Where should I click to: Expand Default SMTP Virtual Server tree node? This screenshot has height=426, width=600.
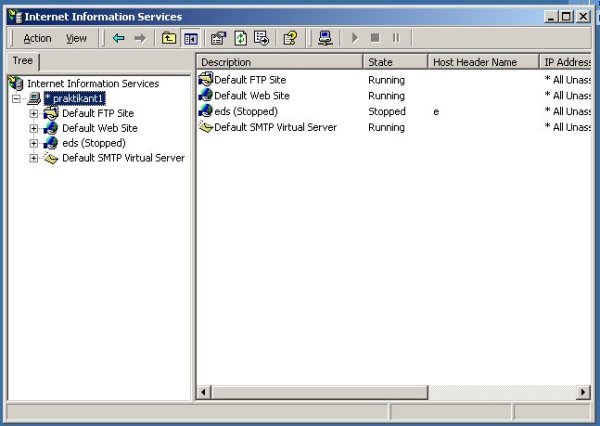pos(34,158)
